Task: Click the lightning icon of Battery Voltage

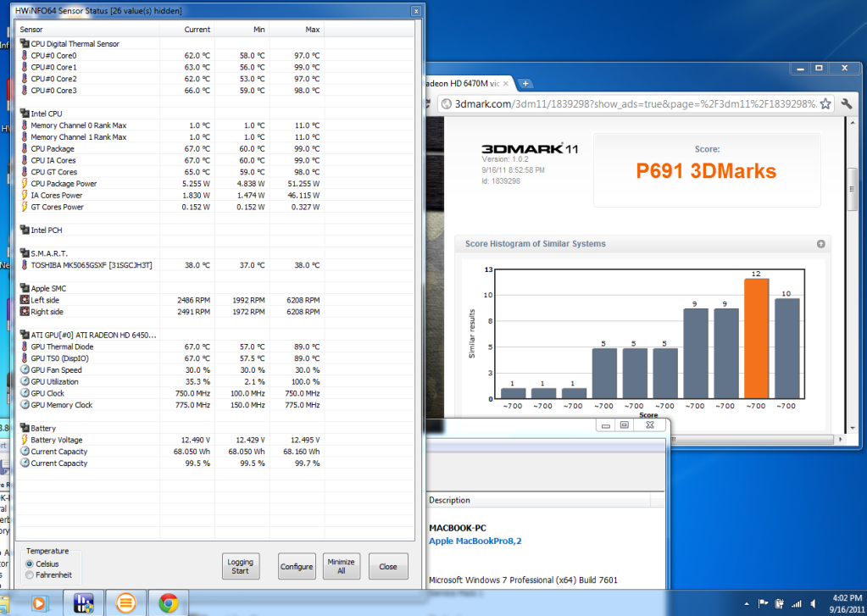Action: tap(25, 439)
